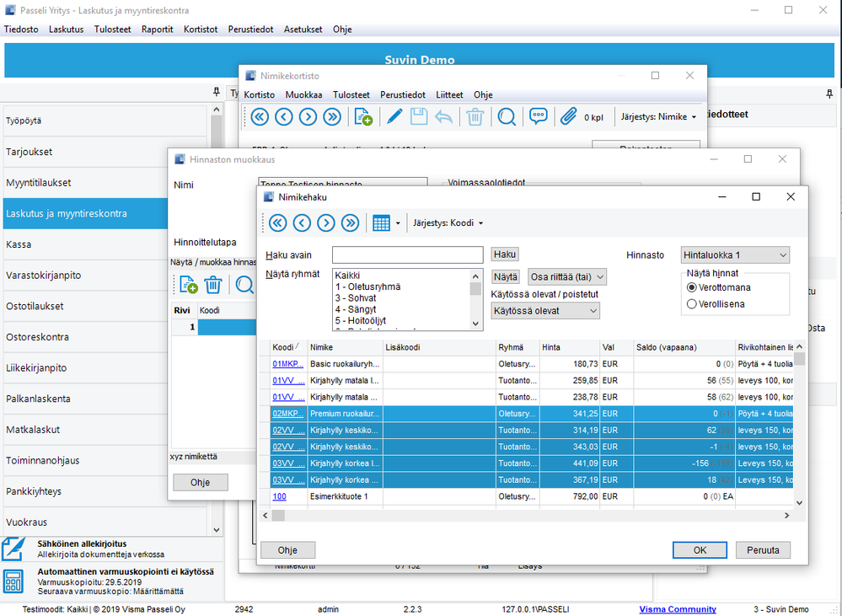The image size is (842, 616).
Task: Open the Visma Community link
Action: [677, 609]
